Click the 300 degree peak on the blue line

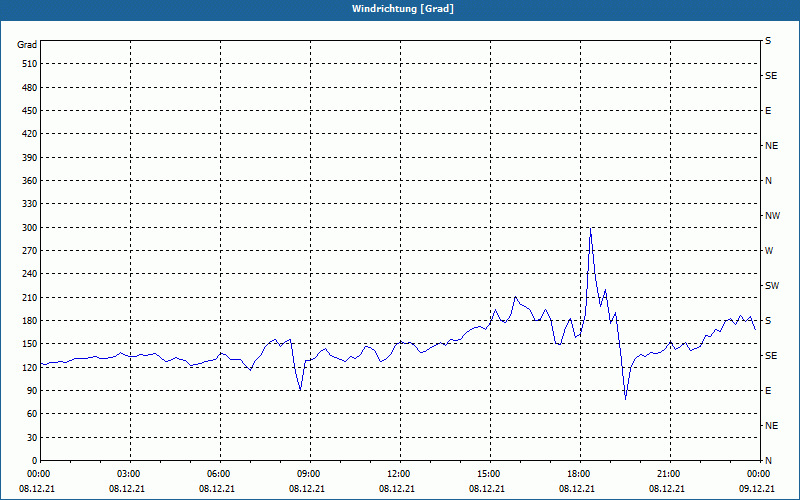coord(591,229)
